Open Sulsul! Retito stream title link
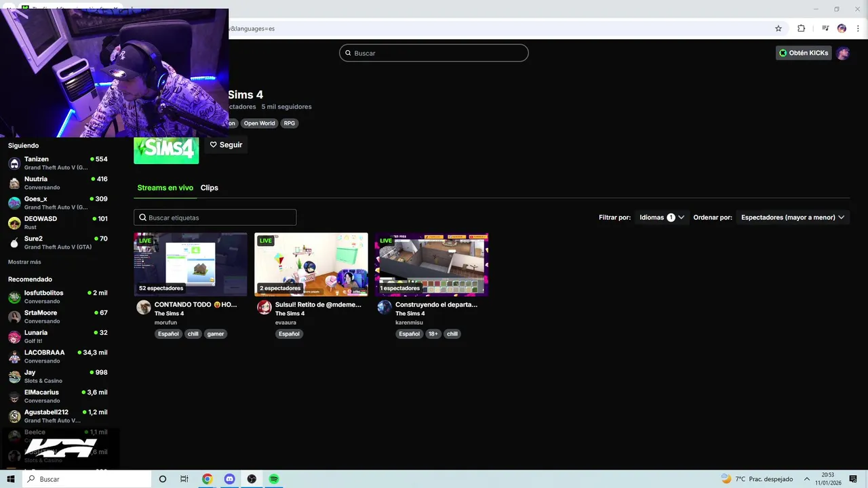 click(x=318, y=304)
